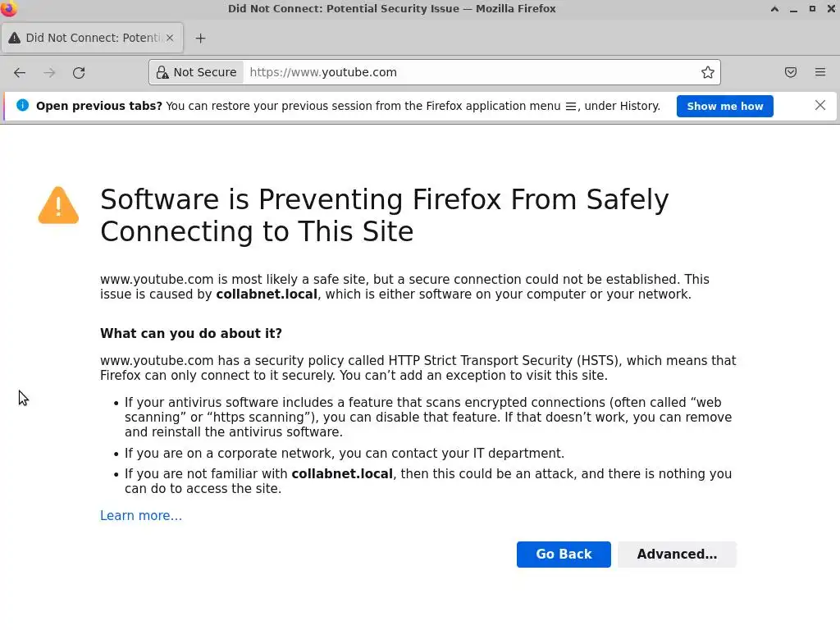Click the Firefox logo in title bar

pyautogui.click(x=9, y=9)
